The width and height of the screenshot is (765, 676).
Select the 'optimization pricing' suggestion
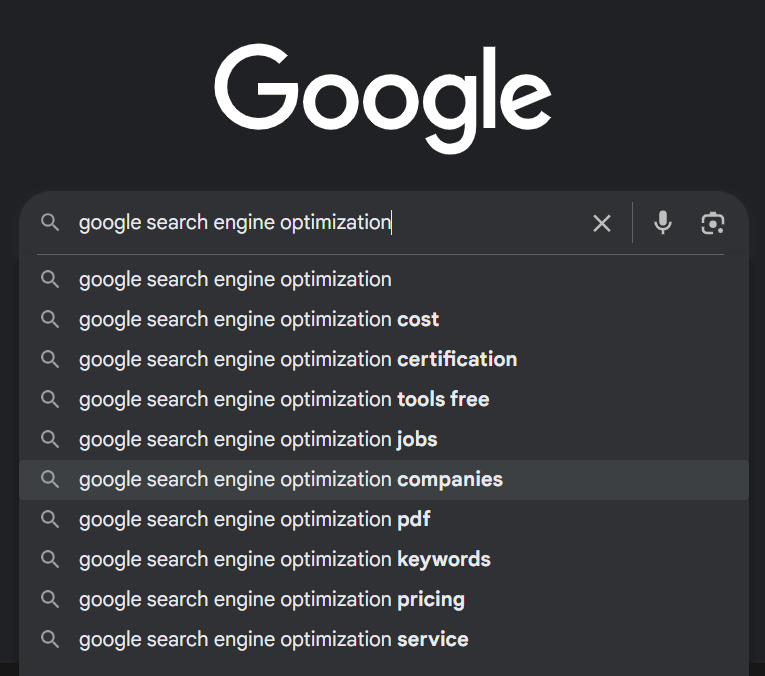coord(272,599)
